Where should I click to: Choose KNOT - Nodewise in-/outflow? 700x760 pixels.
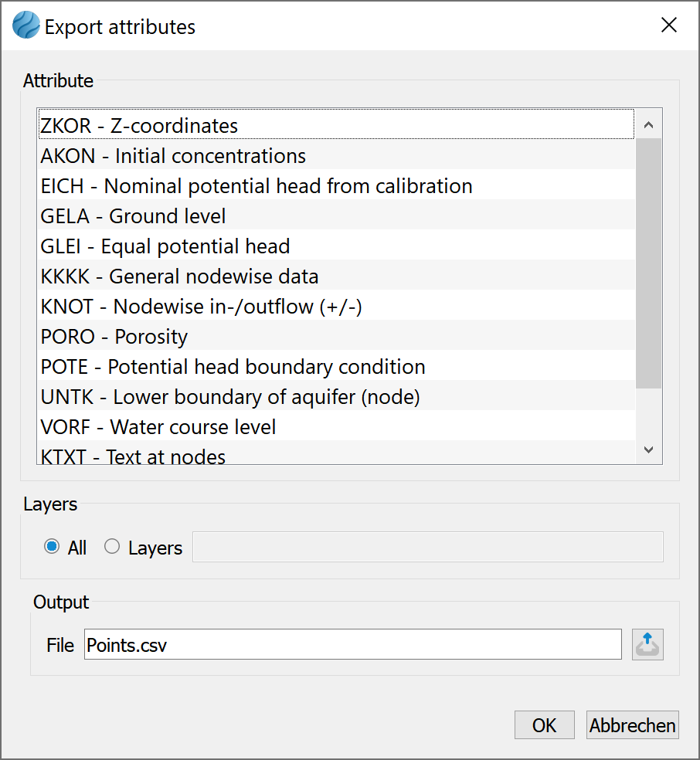pos(336,306)
